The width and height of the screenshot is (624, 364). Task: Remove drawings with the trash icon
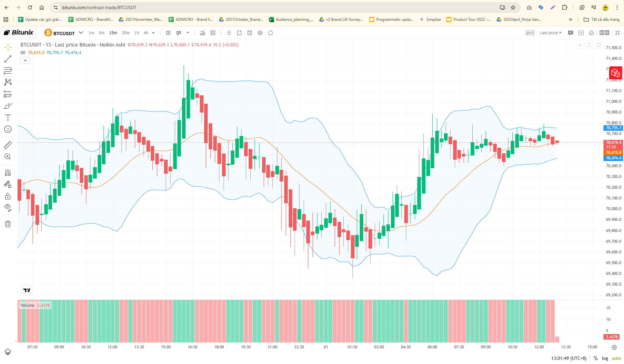tap(8, 224)
